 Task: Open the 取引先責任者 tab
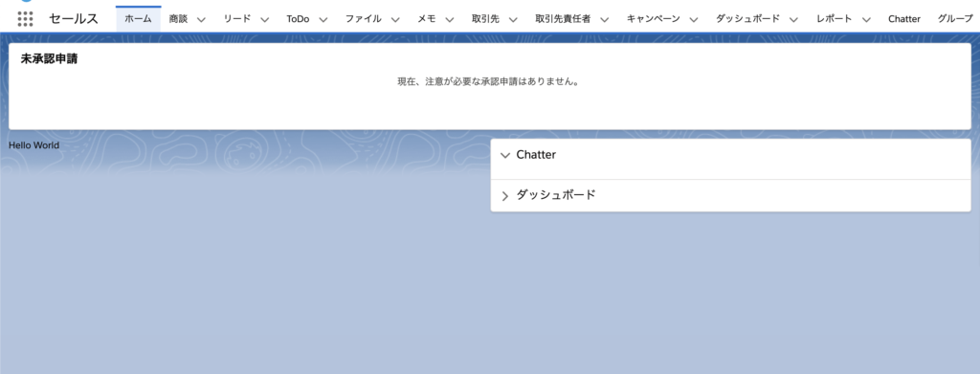pos(563,19)
